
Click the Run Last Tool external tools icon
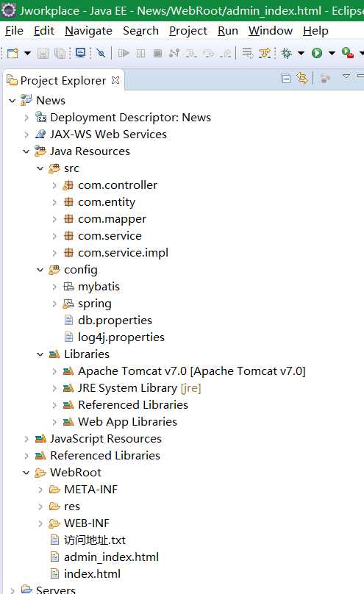[x=348, y=53]
